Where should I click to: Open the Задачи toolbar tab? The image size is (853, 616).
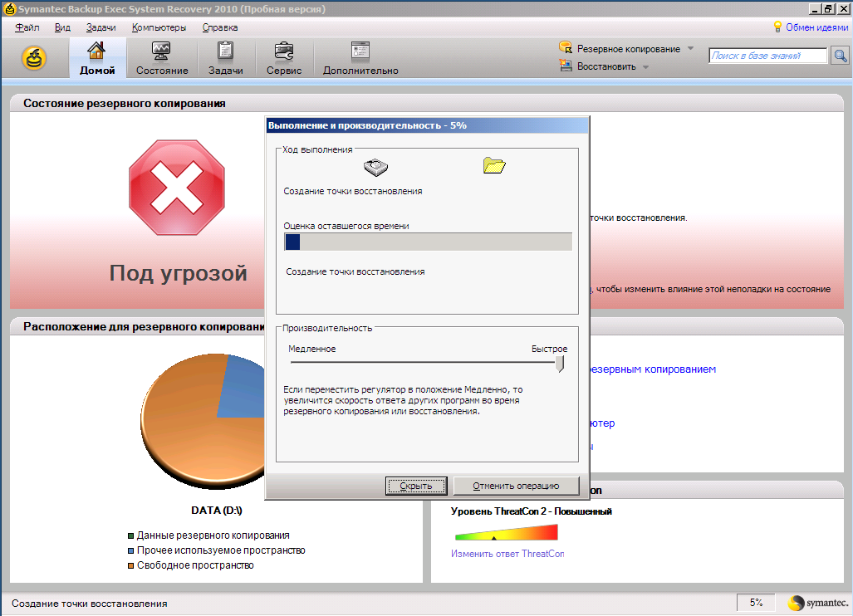click(x=225, y=58)
